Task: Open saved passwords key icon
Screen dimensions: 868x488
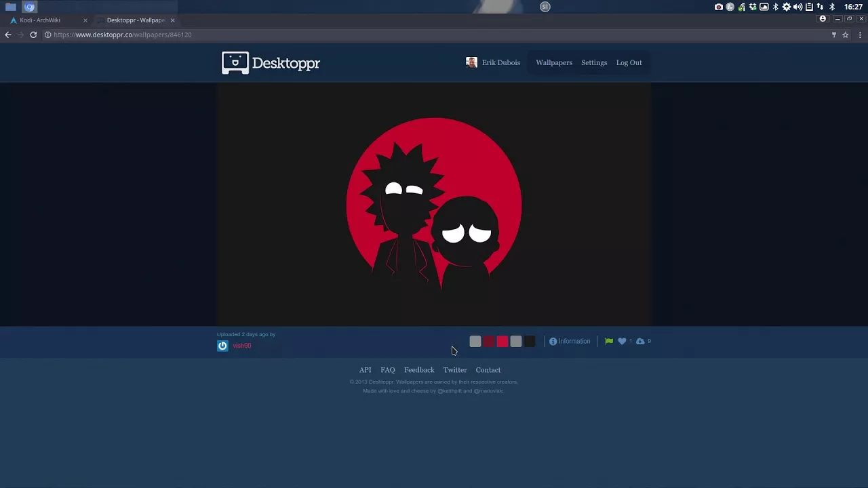Action: coord(833,35)
